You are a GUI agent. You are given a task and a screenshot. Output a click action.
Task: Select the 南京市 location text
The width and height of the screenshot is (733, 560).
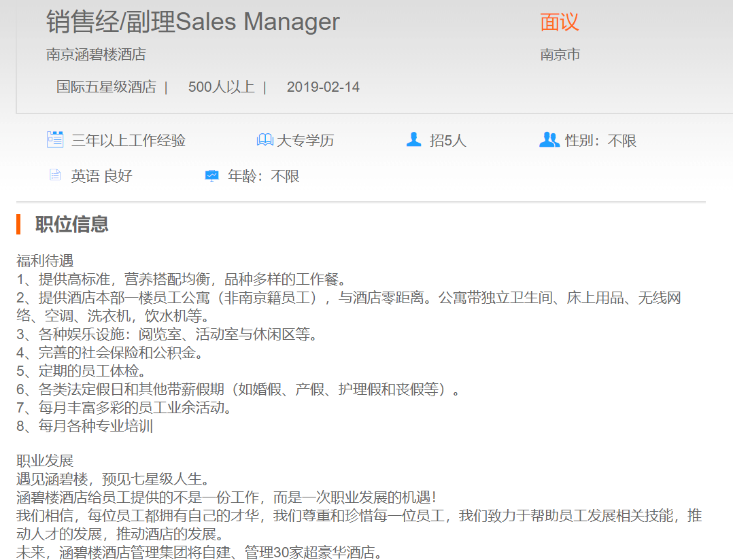[560, 54]
